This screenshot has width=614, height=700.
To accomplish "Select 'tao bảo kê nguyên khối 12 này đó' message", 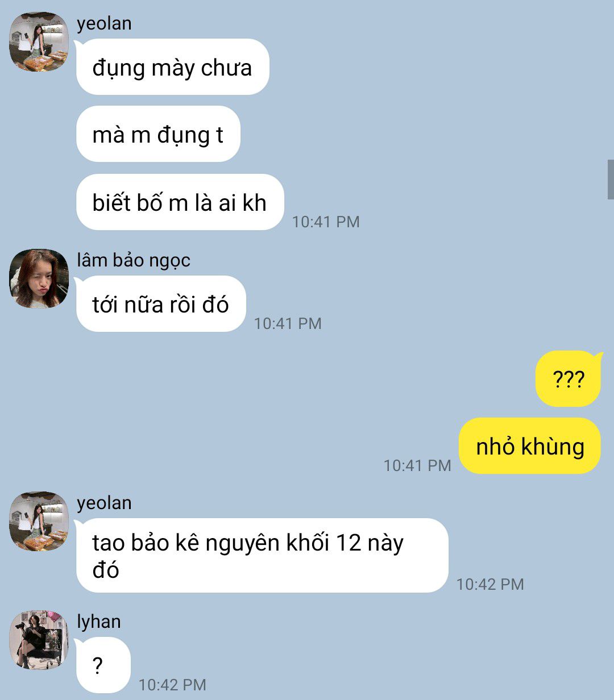I will coord(262,556).
